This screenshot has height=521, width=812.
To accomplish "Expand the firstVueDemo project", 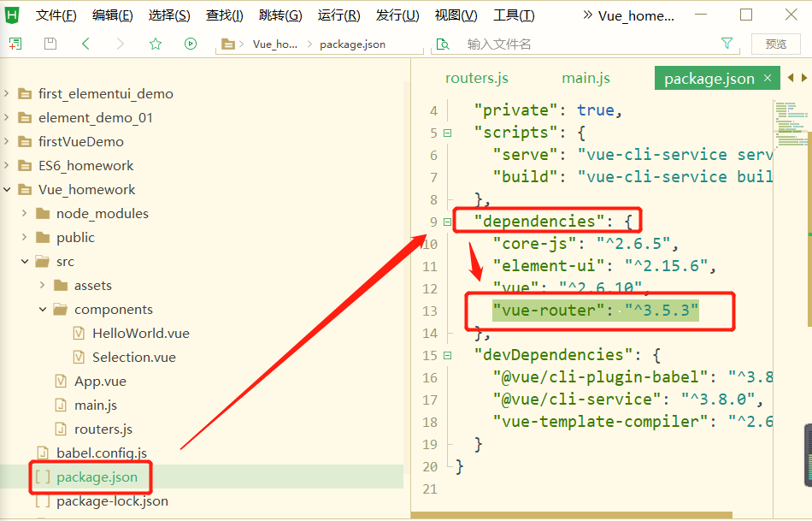I will (x=7, y=141).
